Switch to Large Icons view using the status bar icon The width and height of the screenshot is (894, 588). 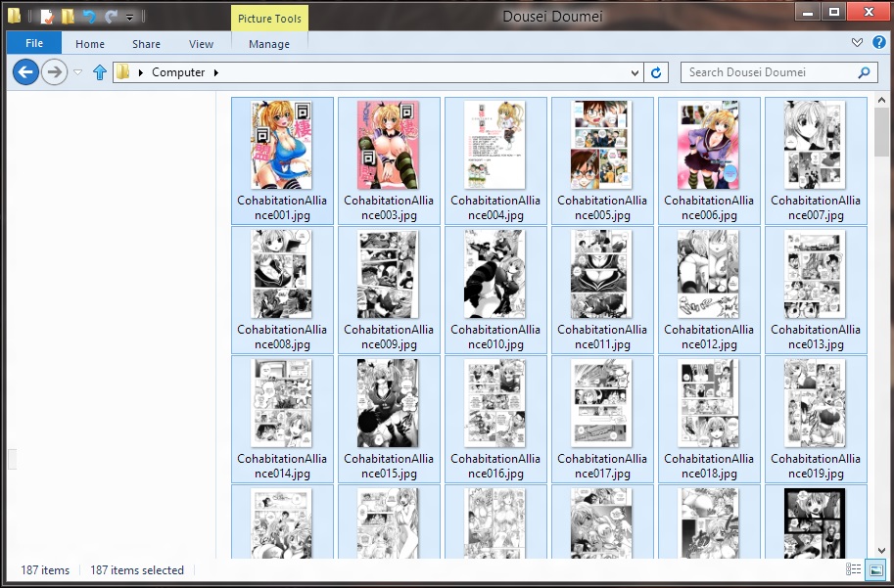point(874,569)
